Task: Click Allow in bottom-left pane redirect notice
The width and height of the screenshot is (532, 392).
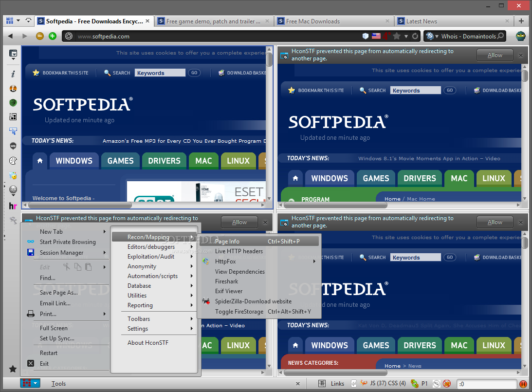Action: point(239,222)
